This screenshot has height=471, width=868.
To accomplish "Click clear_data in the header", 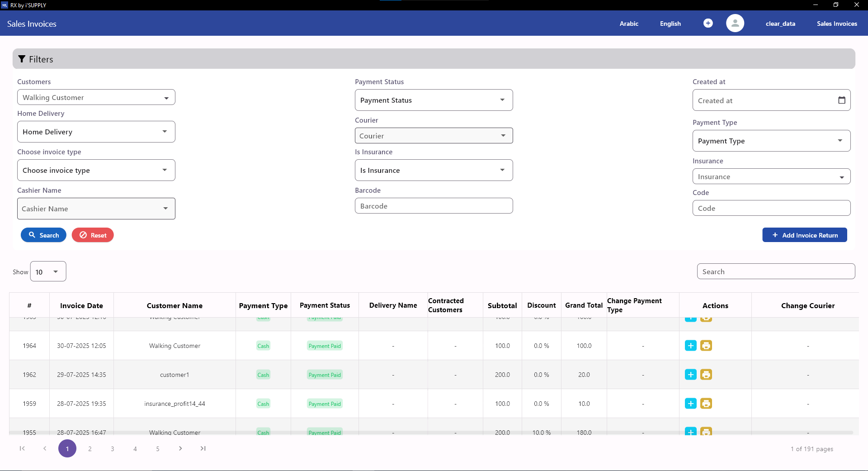I will [x=780, y=24].
